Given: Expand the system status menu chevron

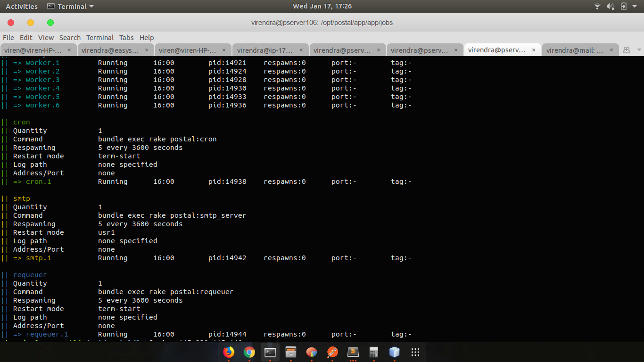Looking at the screenshot, I should [x=634, y=6].
